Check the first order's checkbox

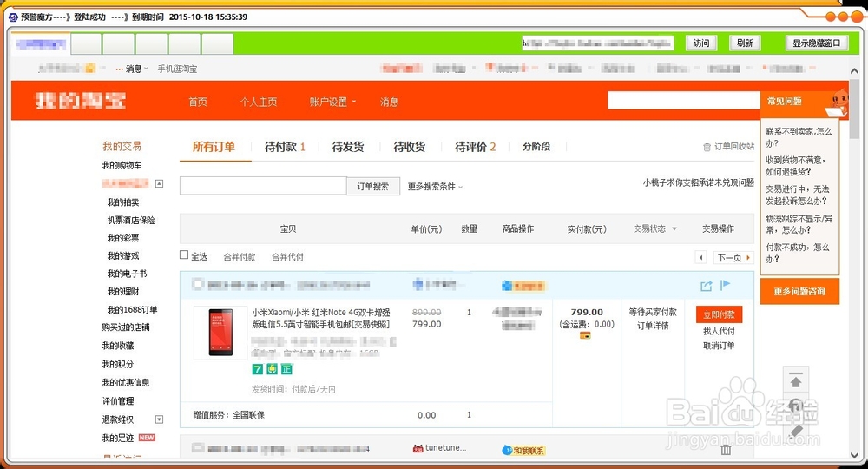197,284
